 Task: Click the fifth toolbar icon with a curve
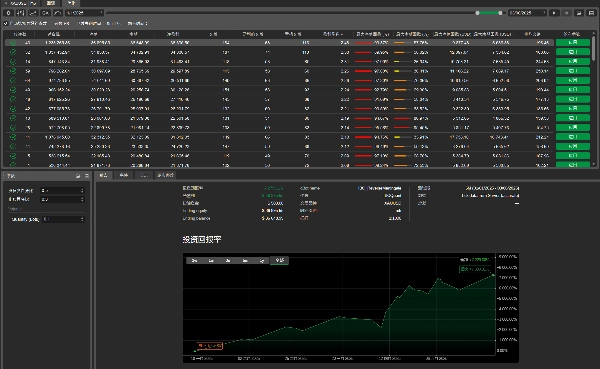point(57,13)
